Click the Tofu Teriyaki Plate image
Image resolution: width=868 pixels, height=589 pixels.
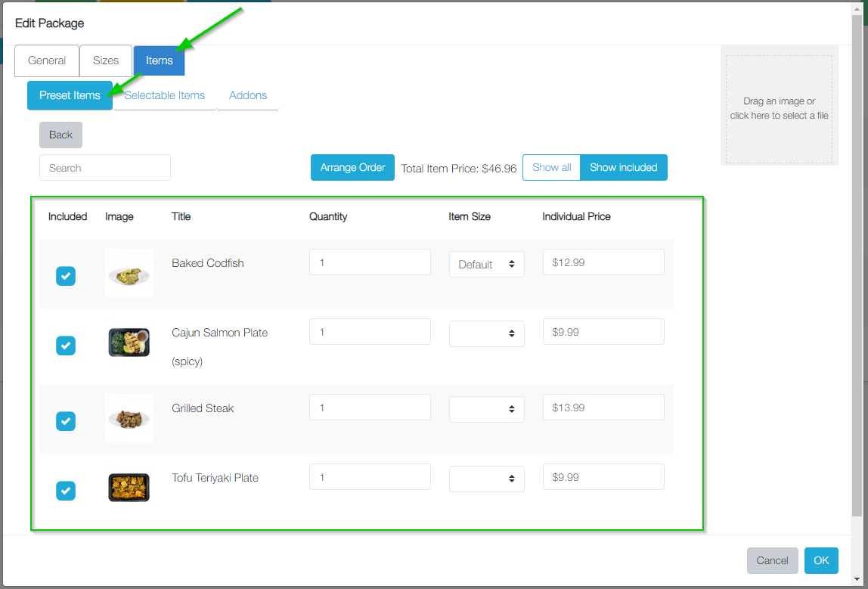point(129,488)
